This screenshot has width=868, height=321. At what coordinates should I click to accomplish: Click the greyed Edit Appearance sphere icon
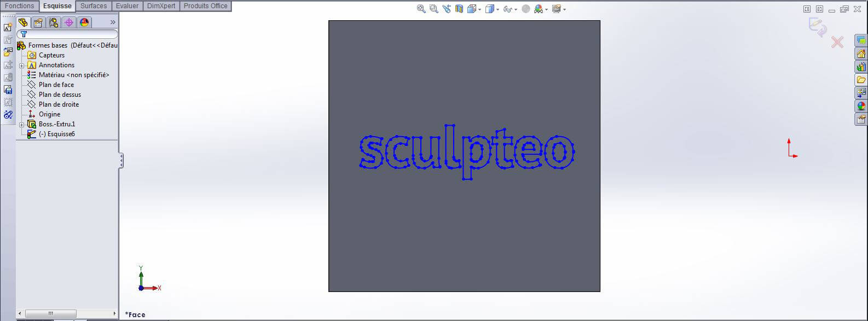click(x=526, y=9)
